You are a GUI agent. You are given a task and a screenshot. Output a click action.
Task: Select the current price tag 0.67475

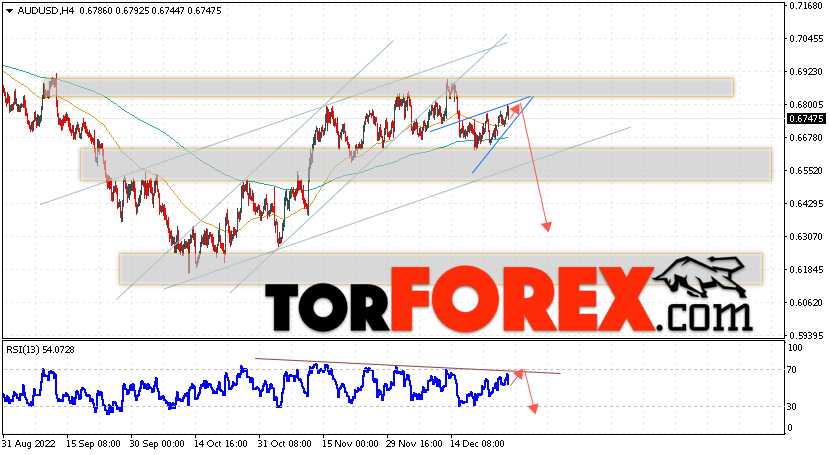click(806, 119)
